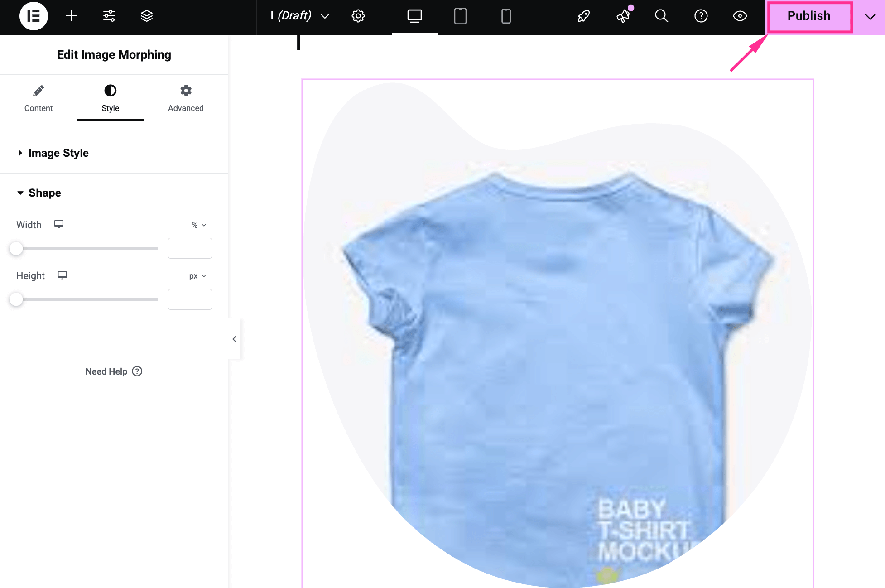885x588 pixels.
Task: Open save options arrow beside Publish
Action: tap(870, 17)
